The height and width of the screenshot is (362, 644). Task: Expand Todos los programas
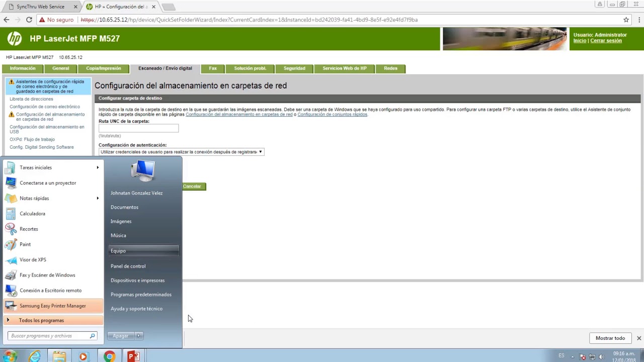(53, 320)
